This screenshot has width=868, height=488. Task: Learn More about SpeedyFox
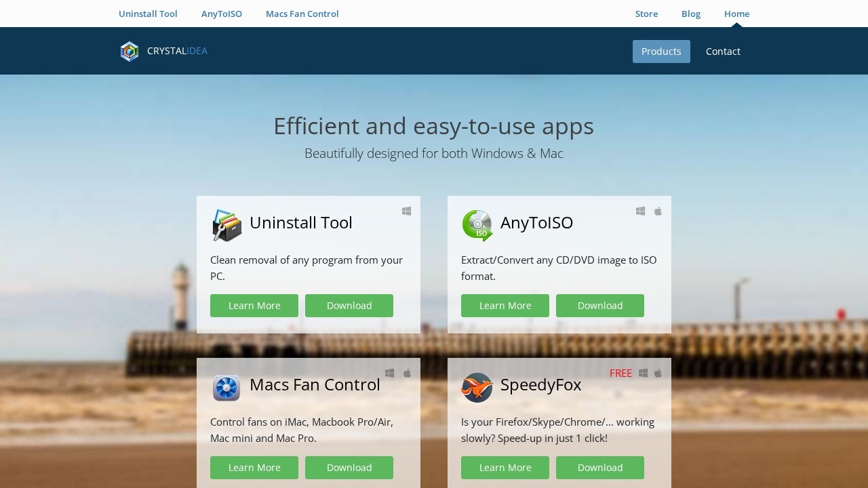505,468
